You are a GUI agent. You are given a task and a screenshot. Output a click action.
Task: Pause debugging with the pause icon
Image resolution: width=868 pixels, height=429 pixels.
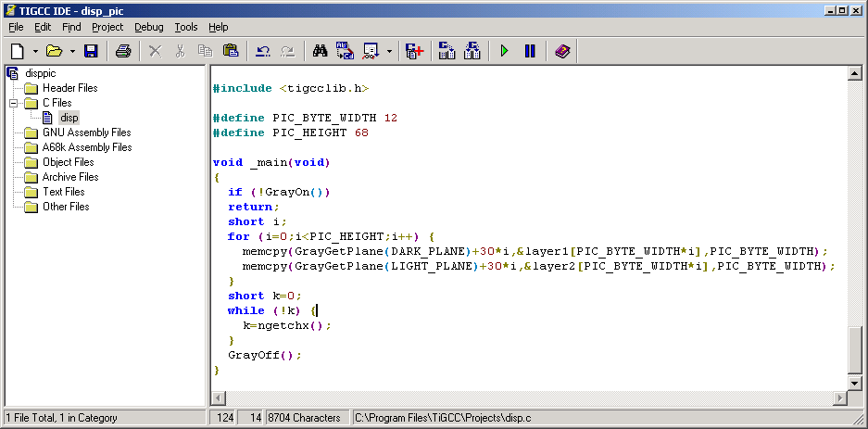(530, 52)
